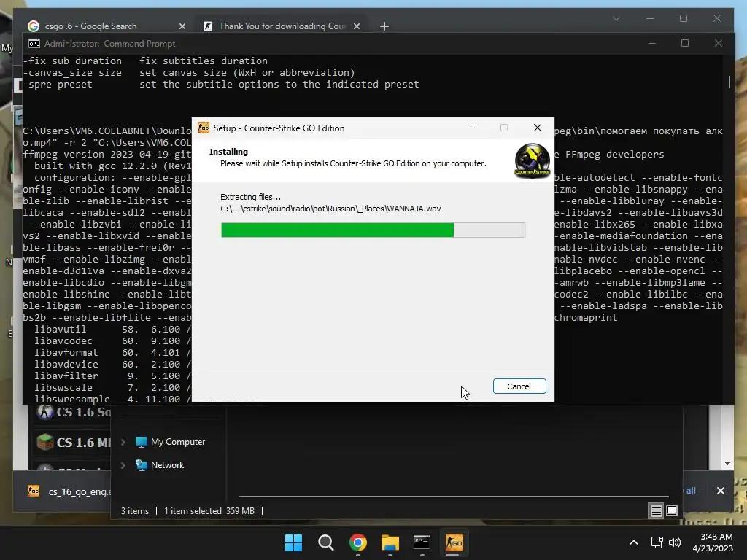The image size is (747, 560).
Task: Open File Explorer from the taskbar
Action: click(390, 542)
